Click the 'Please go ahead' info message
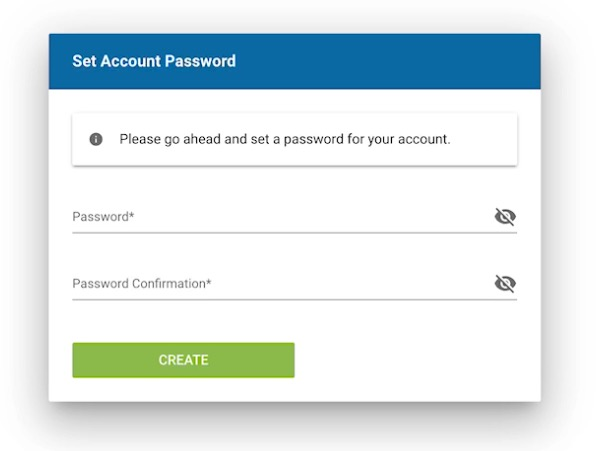The width and height of the screenshot is (601, 451). click(285, 139)
